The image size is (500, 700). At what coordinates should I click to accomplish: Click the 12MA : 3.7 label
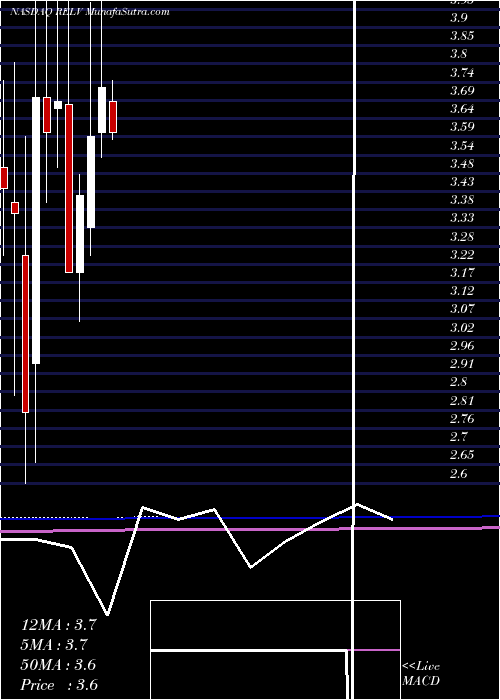58,624
